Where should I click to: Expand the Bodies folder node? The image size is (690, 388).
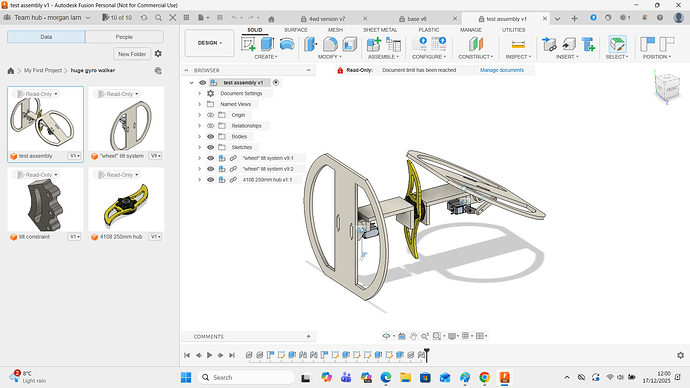pyautogui.click(x=199, y=136)
